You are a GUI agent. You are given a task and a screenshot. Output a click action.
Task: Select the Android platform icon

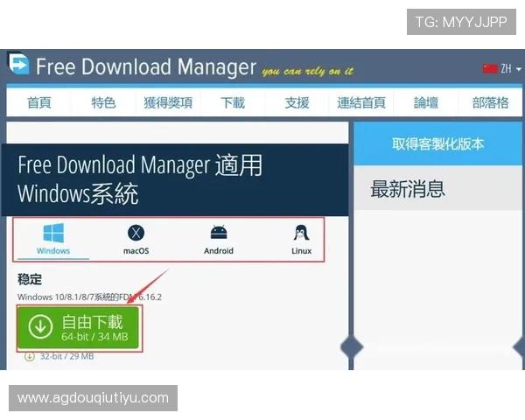pyautogui.click(x=219, y=233)
